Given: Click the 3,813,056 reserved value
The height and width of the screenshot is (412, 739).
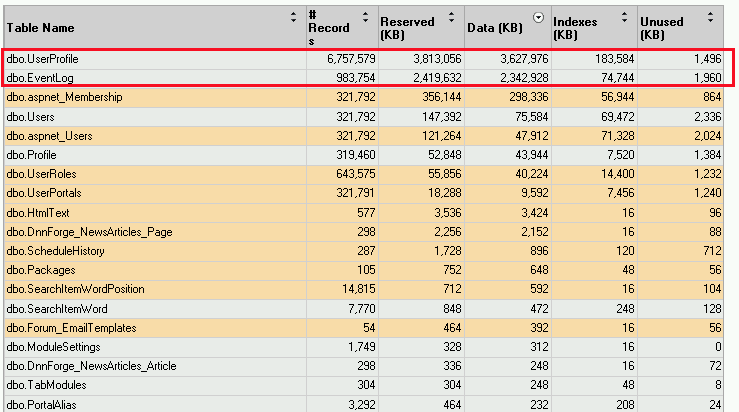Looking at the screenshot, I should coord(437,59).
